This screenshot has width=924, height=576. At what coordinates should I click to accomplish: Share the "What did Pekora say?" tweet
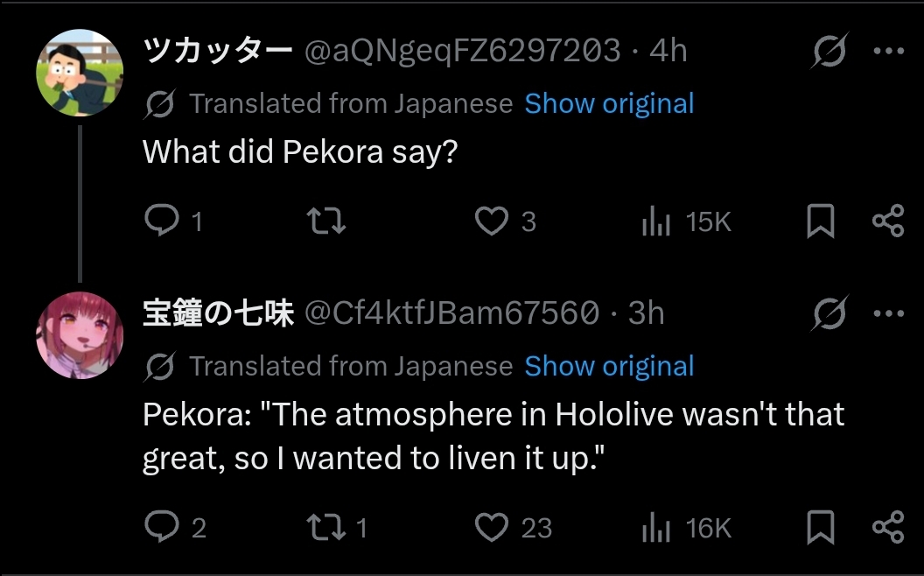887,221
